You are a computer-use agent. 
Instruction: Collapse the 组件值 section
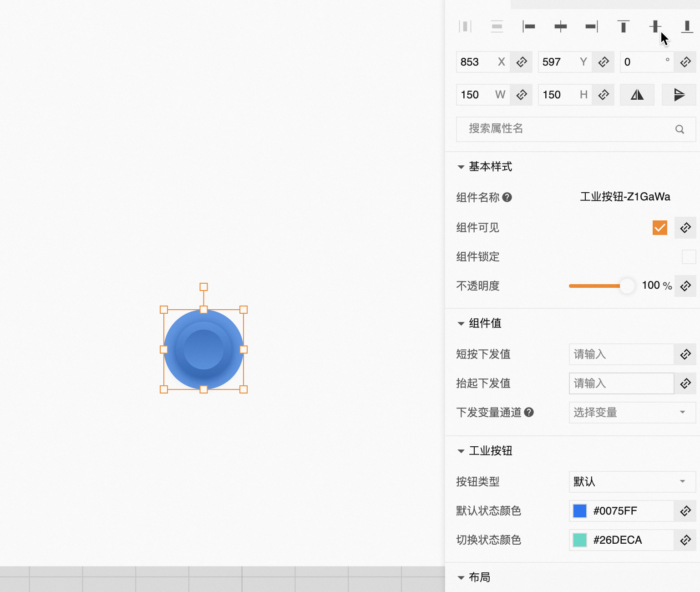(461, 324)
